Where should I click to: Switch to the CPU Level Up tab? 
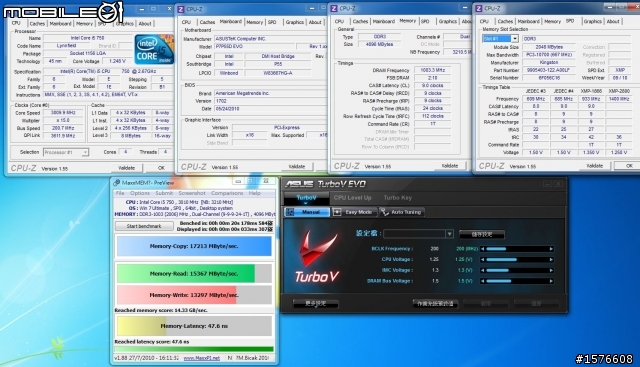pos(353,198)
